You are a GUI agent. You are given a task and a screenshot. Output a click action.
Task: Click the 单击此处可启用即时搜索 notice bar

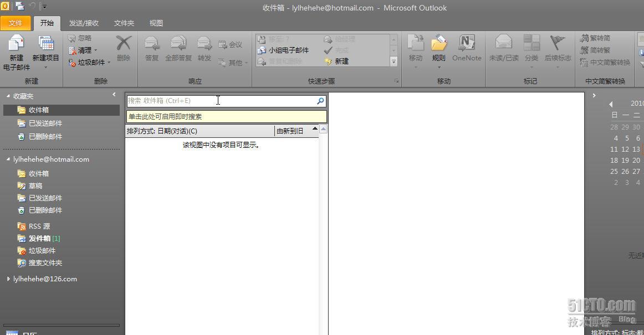tap(226, 117)
